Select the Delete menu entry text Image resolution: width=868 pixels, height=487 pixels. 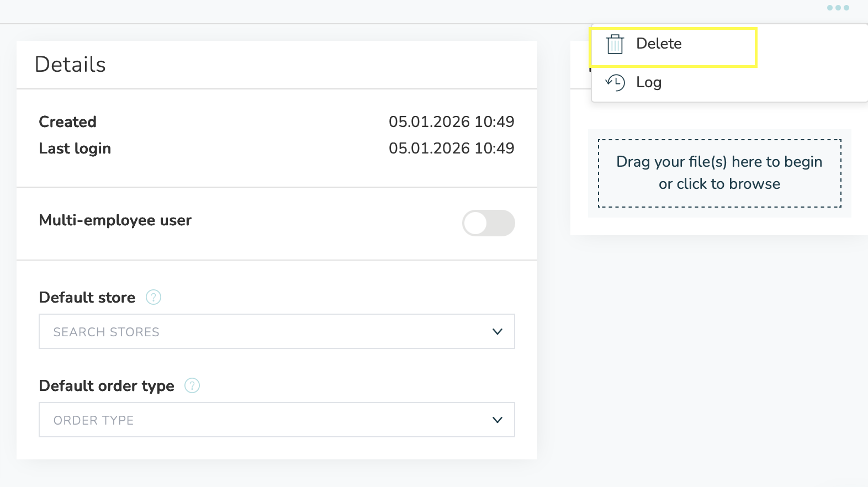(659, 44)
